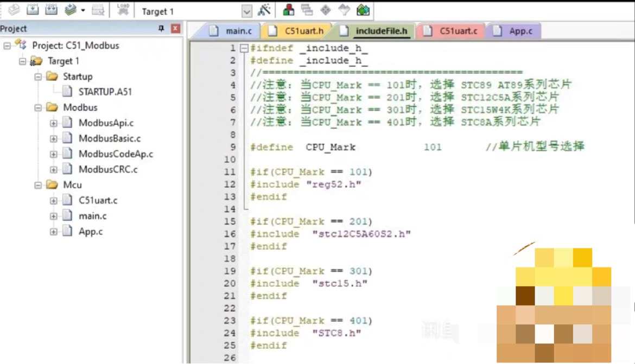Screen dimensions: 635x364
Task: Click the Mcu folder icon
Action: click(52, 184)
